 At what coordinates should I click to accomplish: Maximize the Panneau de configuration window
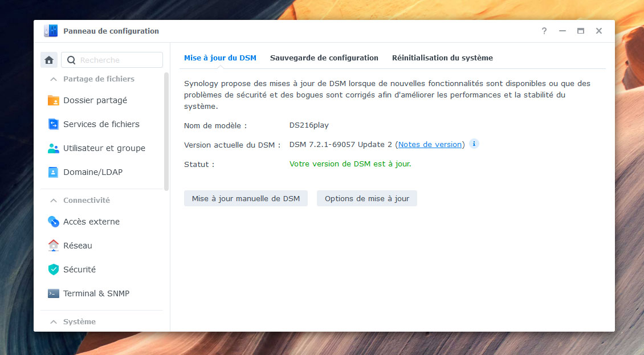(x=581, y=31)
